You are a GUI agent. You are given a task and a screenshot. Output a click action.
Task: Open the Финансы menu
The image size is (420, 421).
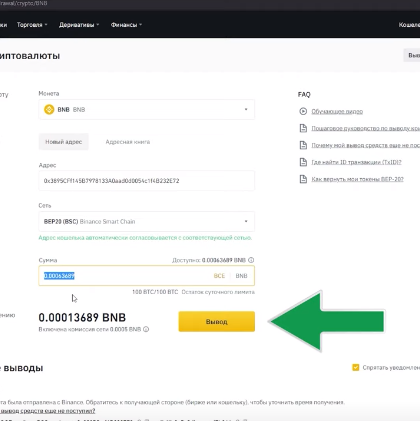126,25
